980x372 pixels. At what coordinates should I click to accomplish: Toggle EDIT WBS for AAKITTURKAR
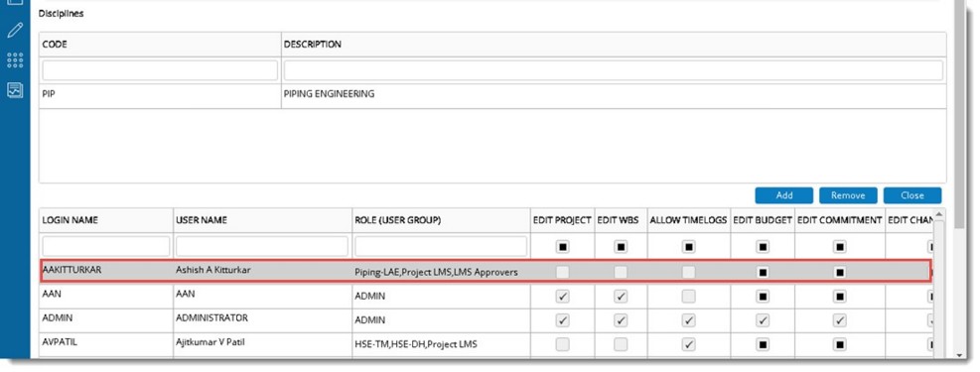621,272
